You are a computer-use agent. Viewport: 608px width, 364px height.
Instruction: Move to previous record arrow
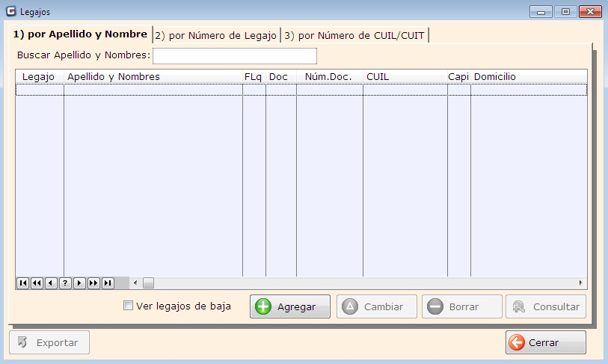pyautogui.click(x=51, y=283)
